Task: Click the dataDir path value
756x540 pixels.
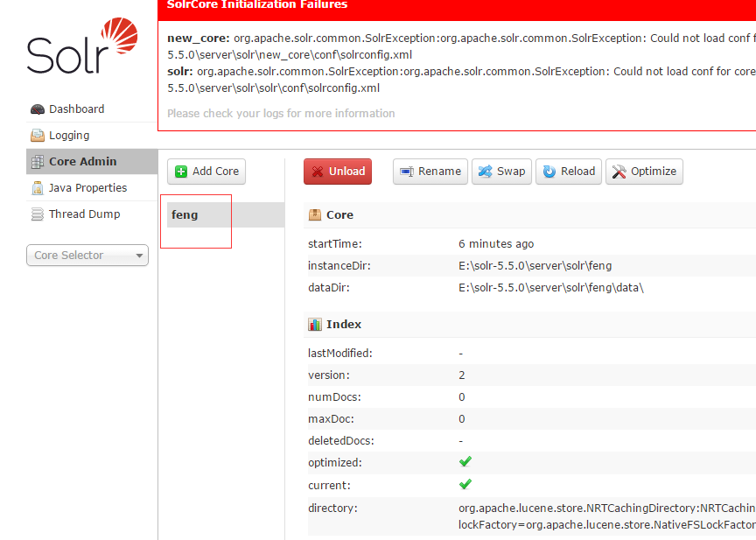Action: (551, 288)
